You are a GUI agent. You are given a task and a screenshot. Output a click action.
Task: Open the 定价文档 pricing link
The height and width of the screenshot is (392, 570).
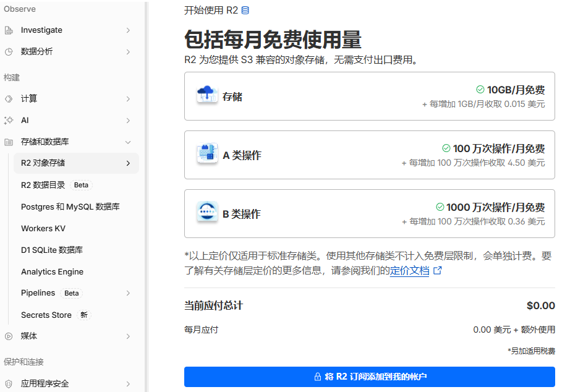coord(410,271)
